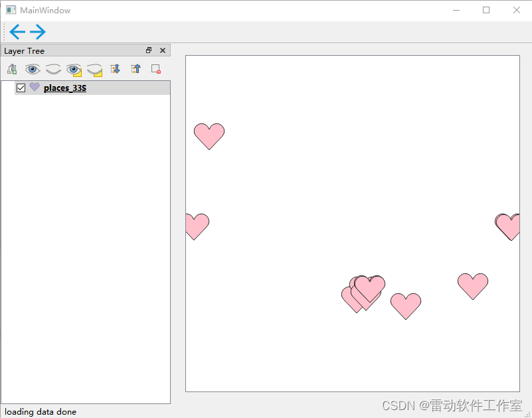Click the toolbar drag handle grip
The height and width of the screenshot is (418, 532).
point(4,32)
